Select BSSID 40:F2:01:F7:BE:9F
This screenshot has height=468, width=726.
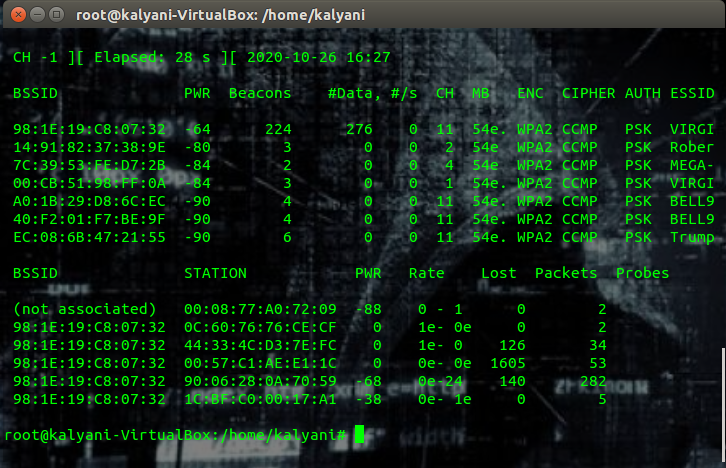(89, 219)
